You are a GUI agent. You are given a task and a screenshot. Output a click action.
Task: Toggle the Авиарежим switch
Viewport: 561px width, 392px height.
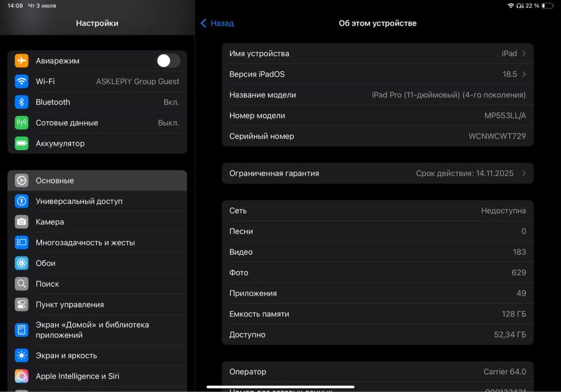(x=168, y=61)
